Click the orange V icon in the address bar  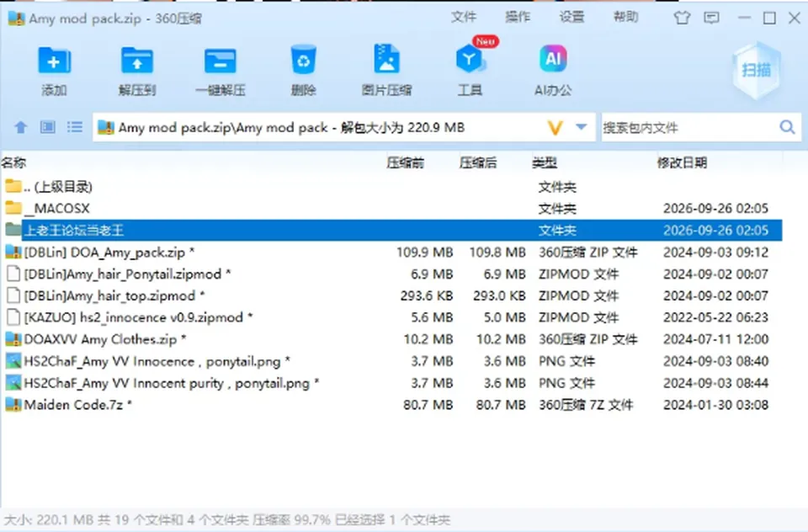(x=555, y=127)
